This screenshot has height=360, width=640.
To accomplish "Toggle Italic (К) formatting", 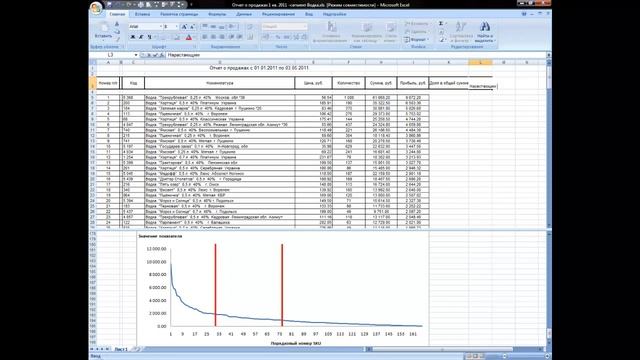I will coord(141,37).
